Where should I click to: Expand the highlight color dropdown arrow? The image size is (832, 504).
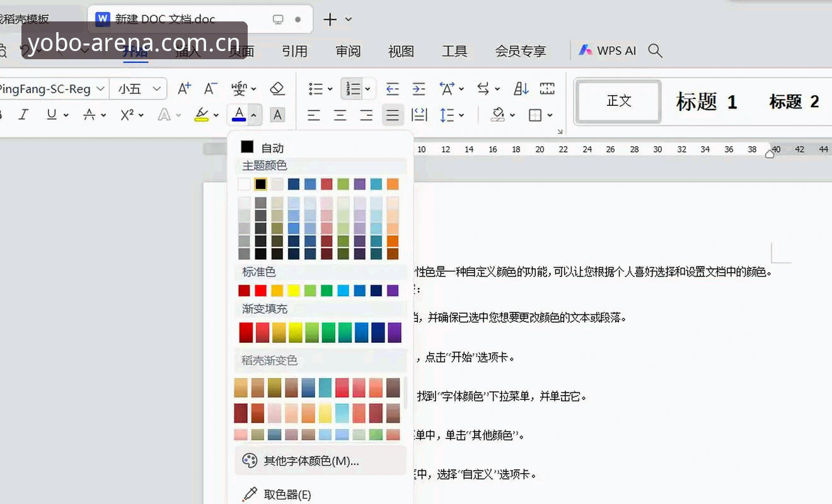pyautogui.click(x=216, y=115)
